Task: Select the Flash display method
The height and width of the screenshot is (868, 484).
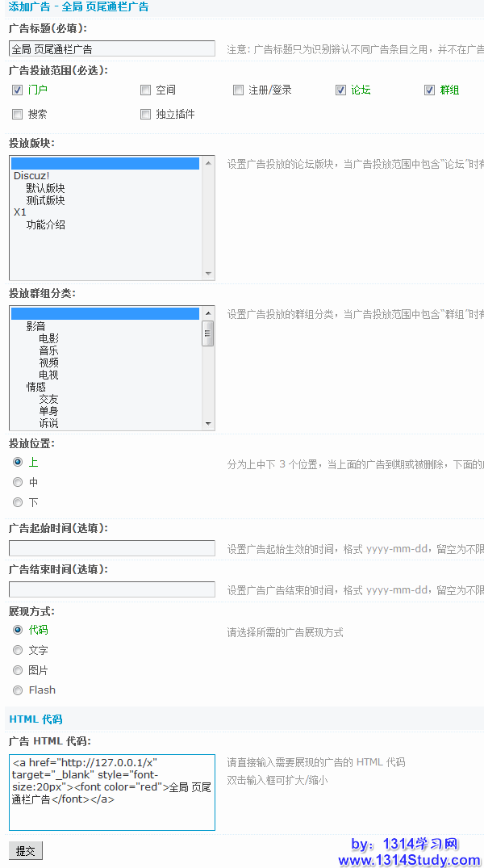Action: tap(18, 690)
